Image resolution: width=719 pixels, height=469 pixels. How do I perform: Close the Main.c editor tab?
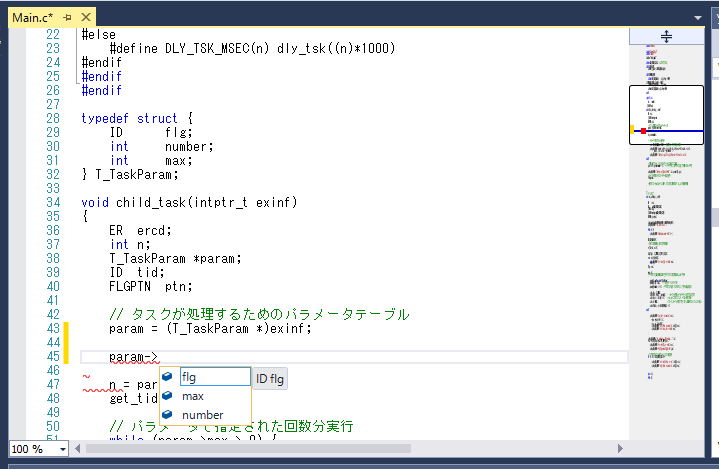(85, 17)
